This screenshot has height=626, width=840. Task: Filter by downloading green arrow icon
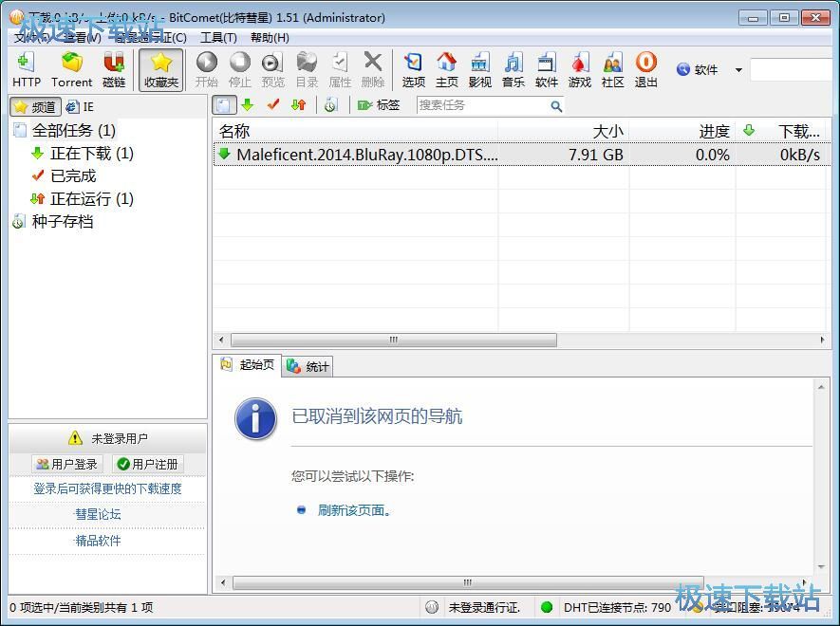pos(247,105)
